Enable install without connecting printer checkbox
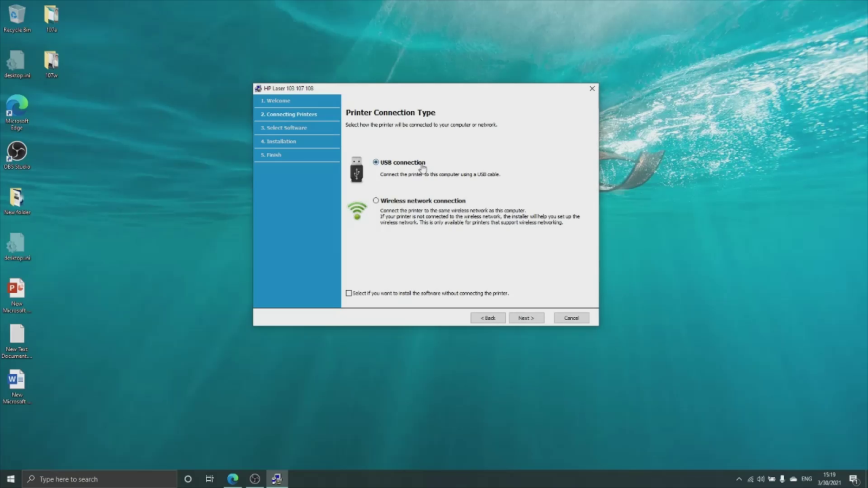 (x=349, y=293)
